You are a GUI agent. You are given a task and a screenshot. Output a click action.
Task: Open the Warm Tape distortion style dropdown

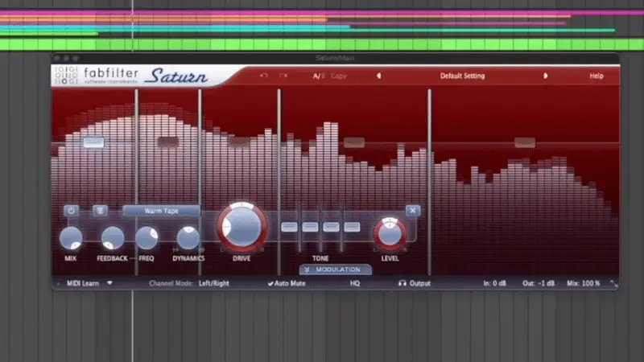(x=161, y=211)
